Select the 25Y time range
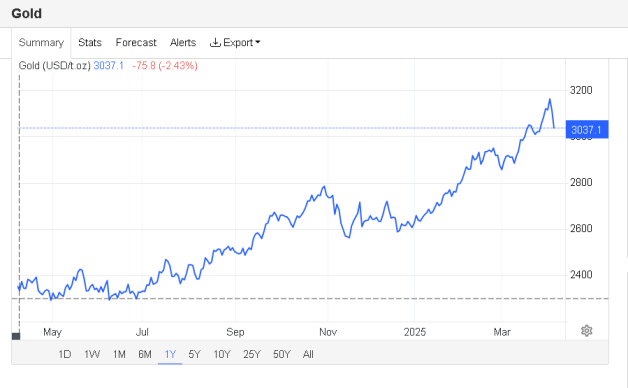This screenshot has height=388, width=628. 252,354
